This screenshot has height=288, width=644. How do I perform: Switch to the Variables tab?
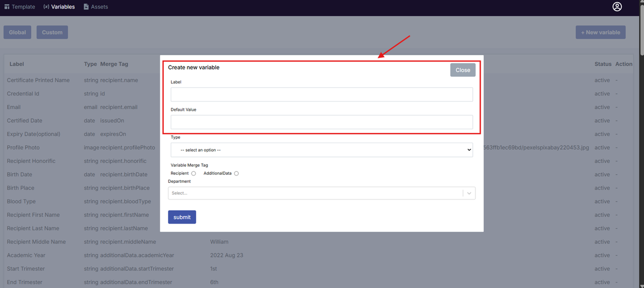(x=59, y=7)
